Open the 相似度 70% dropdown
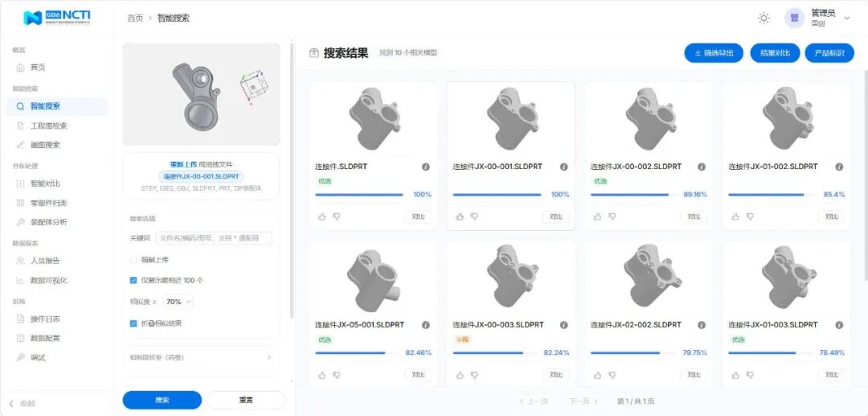868x416 pixels. tap(178, 302)
